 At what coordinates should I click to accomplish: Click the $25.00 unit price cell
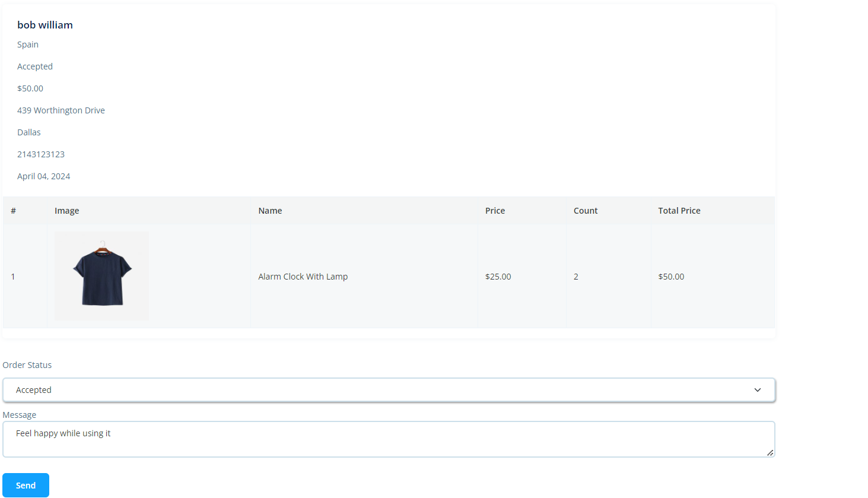[498, 277]
